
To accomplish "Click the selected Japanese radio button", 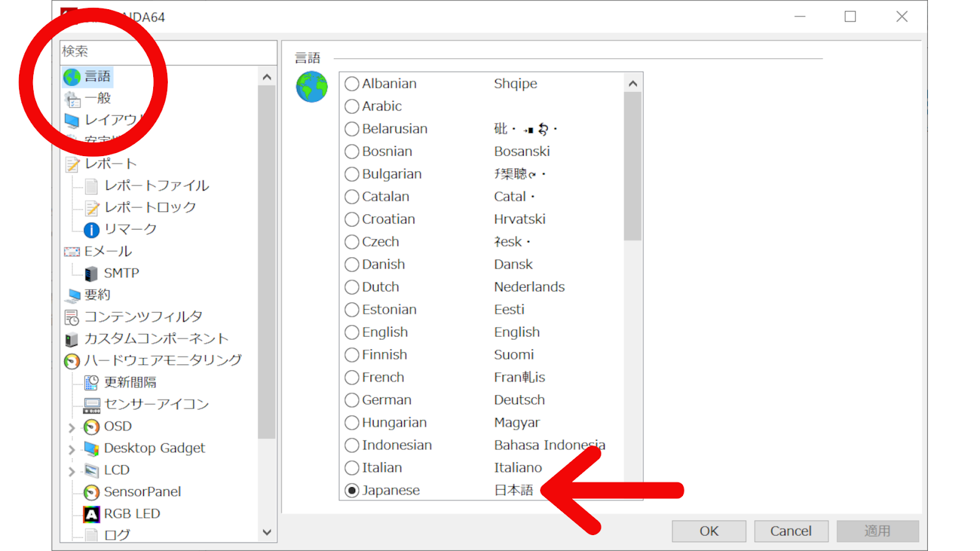I will coord(352,491).
